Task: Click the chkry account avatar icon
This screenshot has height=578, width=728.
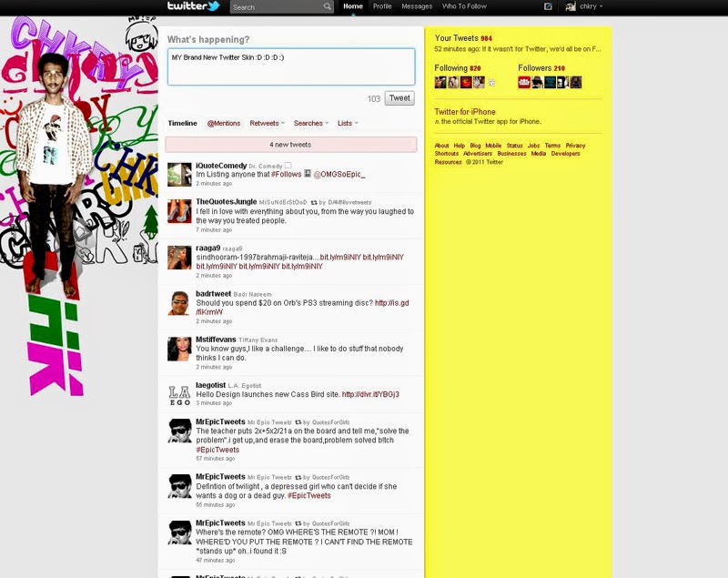Action: pos(571,6)
